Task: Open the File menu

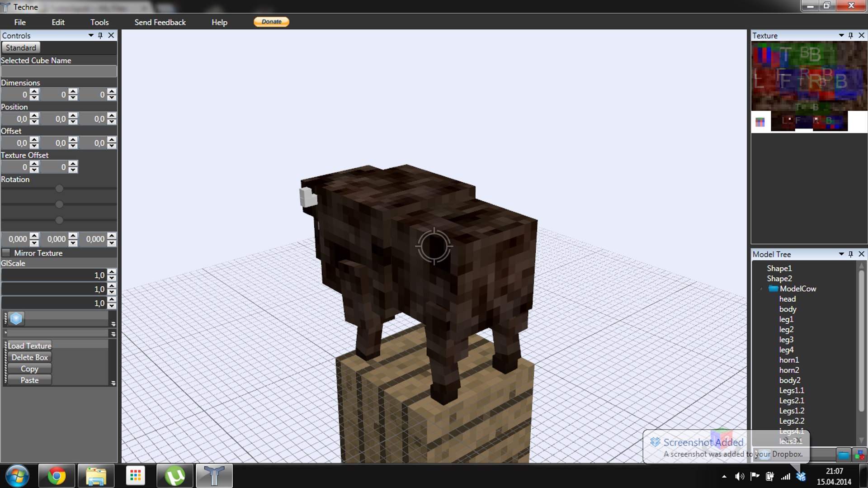Action: pos(20,22)
